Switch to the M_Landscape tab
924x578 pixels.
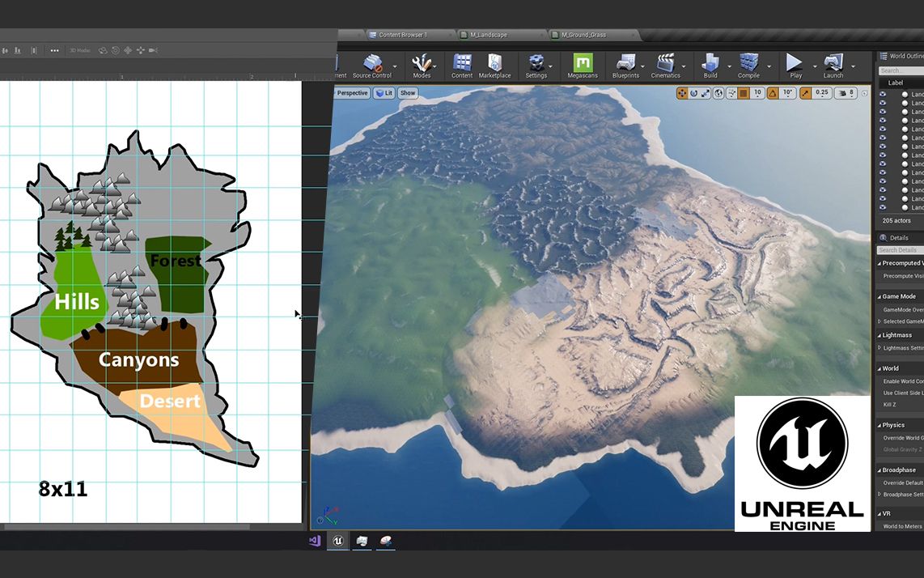coord(489,35)
